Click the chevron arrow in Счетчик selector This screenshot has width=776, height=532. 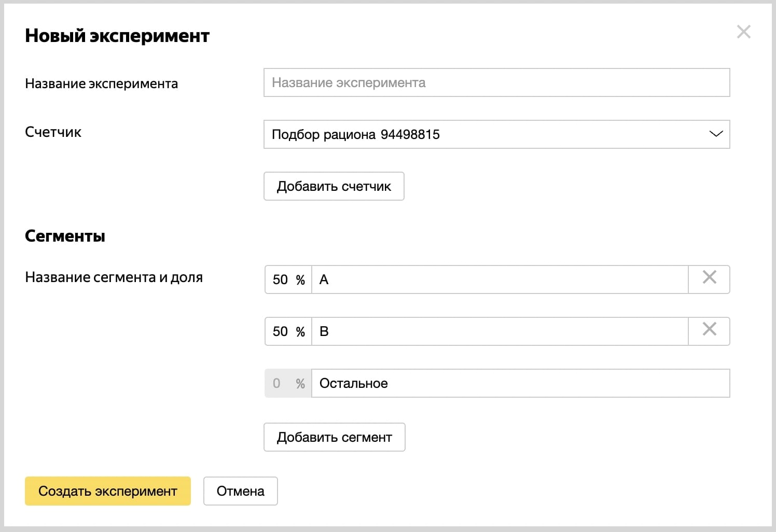point(716,134)
